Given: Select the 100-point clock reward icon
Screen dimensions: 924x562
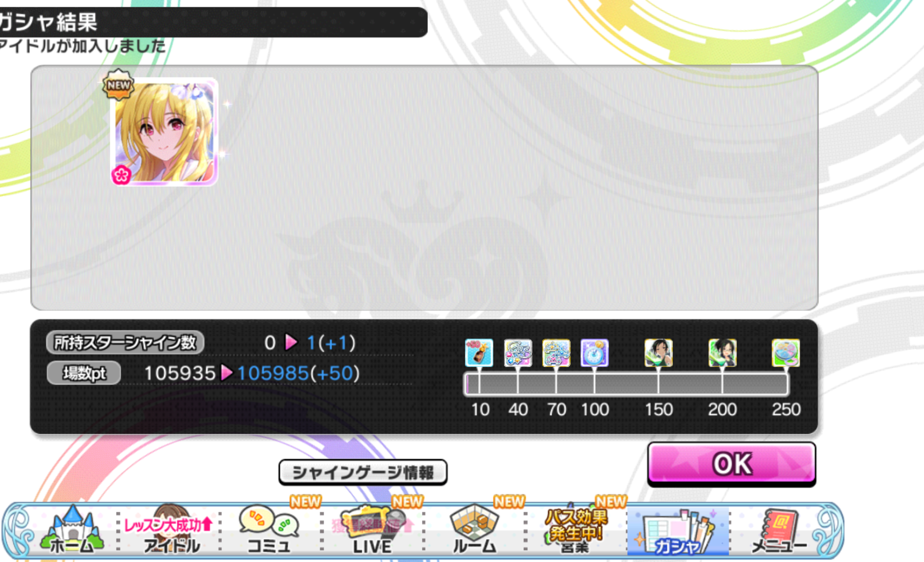Looking at the screenshot, I should point(594,353).
